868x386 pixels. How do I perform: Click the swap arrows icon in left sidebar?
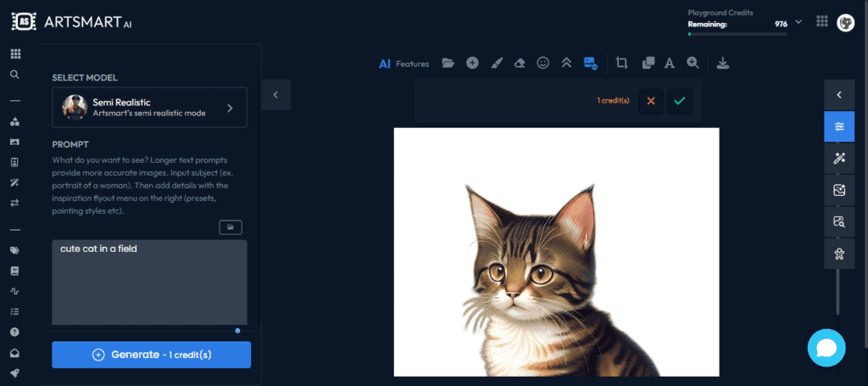point(15,203)
